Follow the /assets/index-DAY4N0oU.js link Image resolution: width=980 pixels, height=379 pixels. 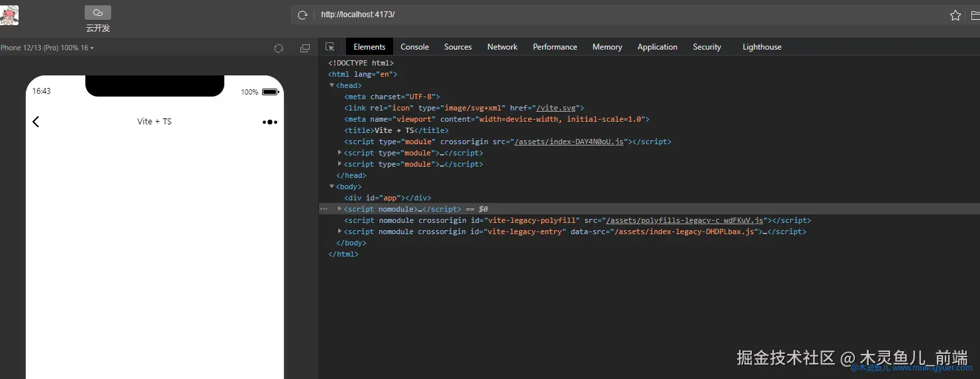pos(568,142)
